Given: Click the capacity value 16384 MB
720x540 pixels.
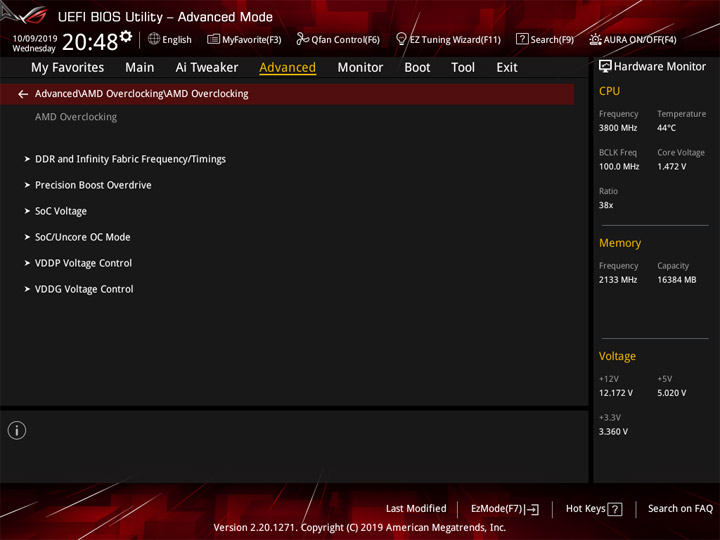Looking at the screenshot, I should click(x=676, y=280).
